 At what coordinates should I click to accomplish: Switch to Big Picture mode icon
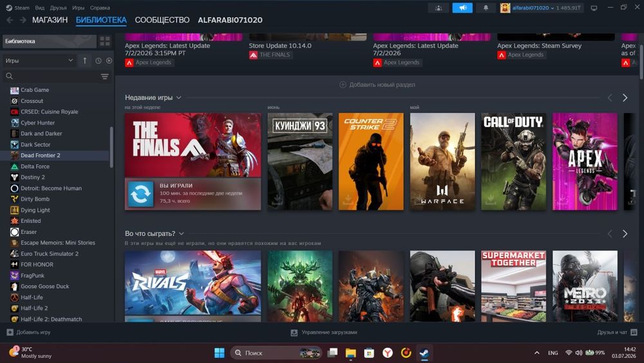pos(594,8)
